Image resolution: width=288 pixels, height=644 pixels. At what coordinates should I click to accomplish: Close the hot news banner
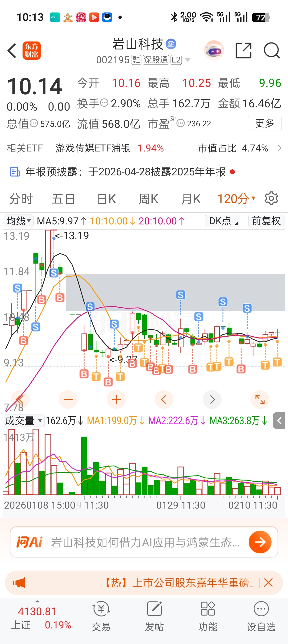point(268,583)
